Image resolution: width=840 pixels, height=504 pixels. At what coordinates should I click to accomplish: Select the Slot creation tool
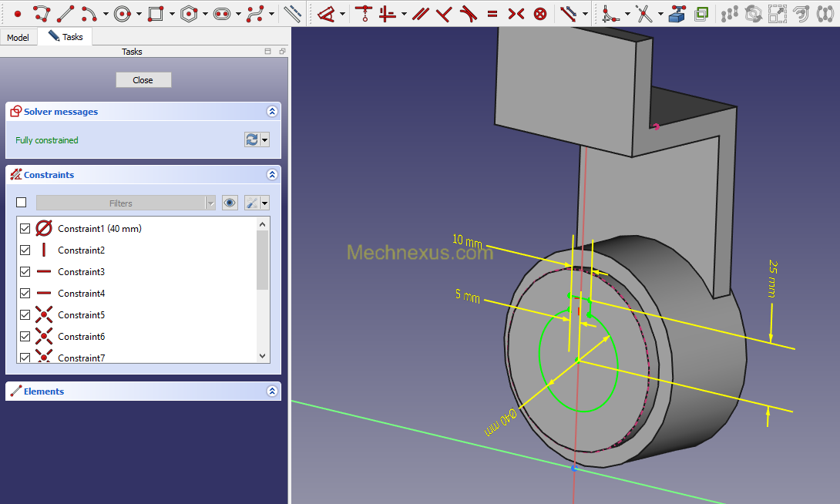[x=222, y=14]
